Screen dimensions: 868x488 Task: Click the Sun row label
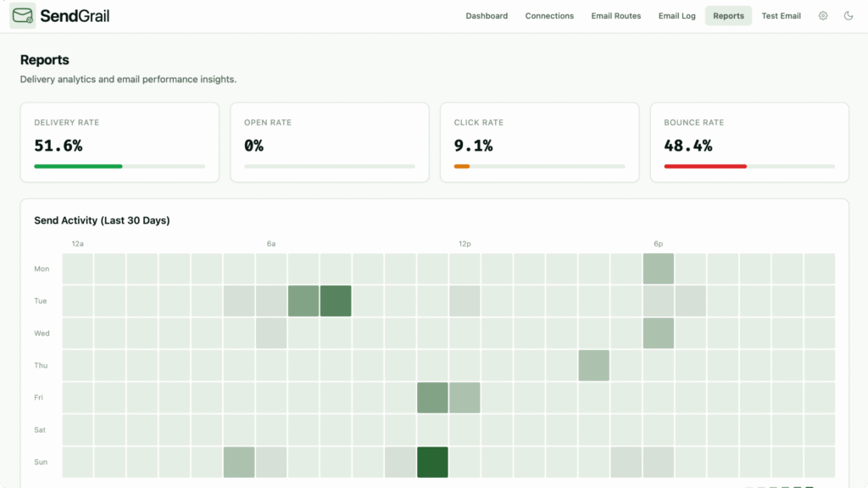pyautogui.click(x=41, y=462)
